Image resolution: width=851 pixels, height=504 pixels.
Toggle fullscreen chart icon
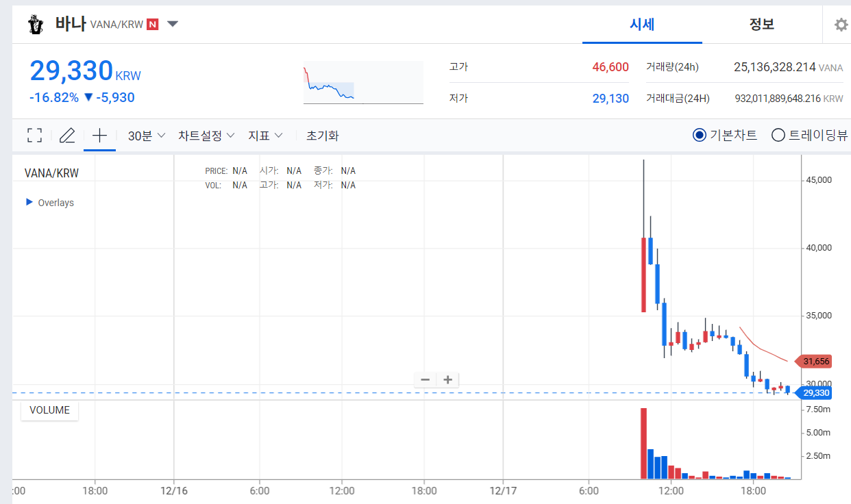click(34, 135)
